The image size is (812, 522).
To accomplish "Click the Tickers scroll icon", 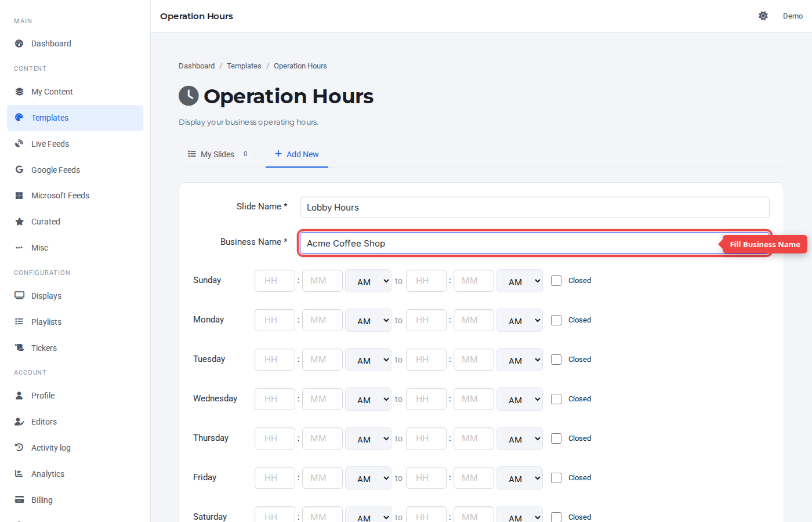I will (x=19, y=348).
